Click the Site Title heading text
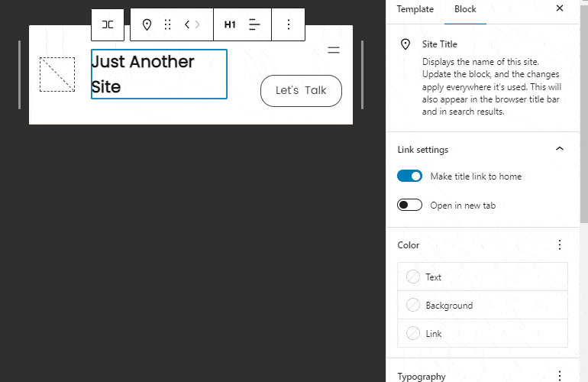Viewport: 588px width, 382px height. point(440,44)
